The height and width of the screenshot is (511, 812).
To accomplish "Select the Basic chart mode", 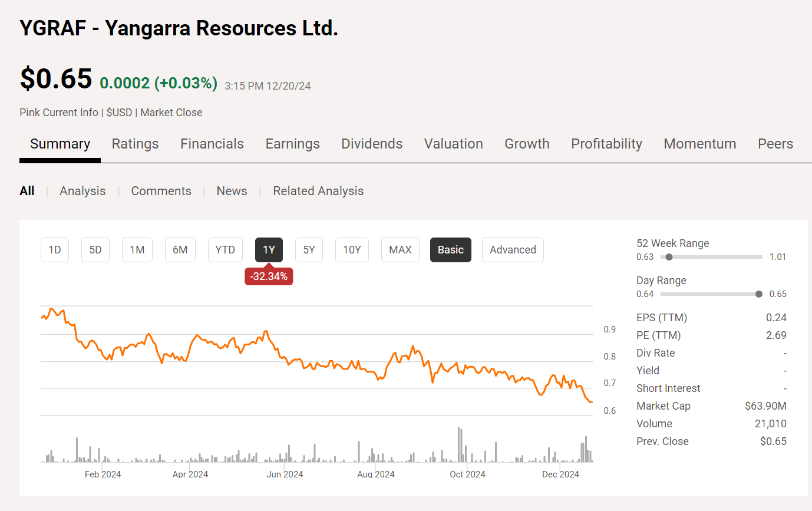I will click(450, 249).
